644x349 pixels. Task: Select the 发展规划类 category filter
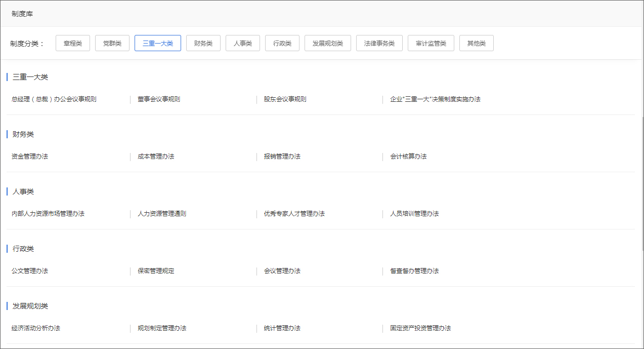[x=327, y=43]
